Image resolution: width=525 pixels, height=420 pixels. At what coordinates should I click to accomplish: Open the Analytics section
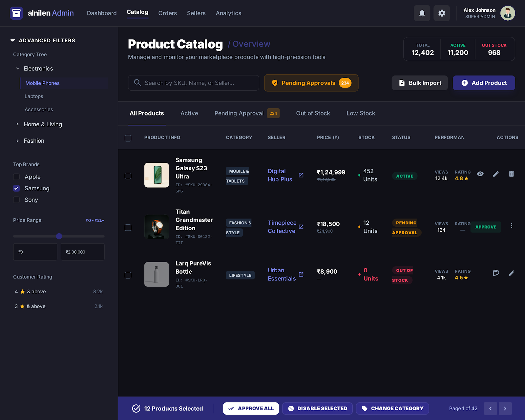[x=228, y=13]
